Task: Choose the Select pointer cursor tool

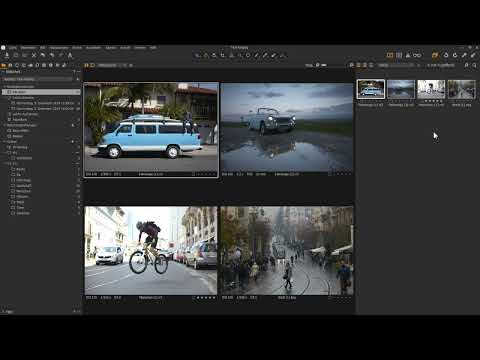Action: (x=197, y=55)
